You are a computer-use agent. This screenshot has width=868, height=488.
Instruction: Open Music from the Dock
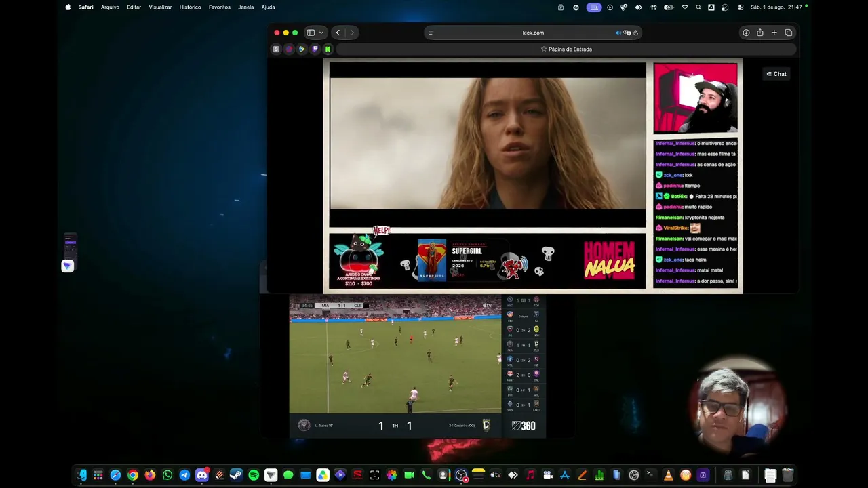pyautogui.click(x=530, y=475)
